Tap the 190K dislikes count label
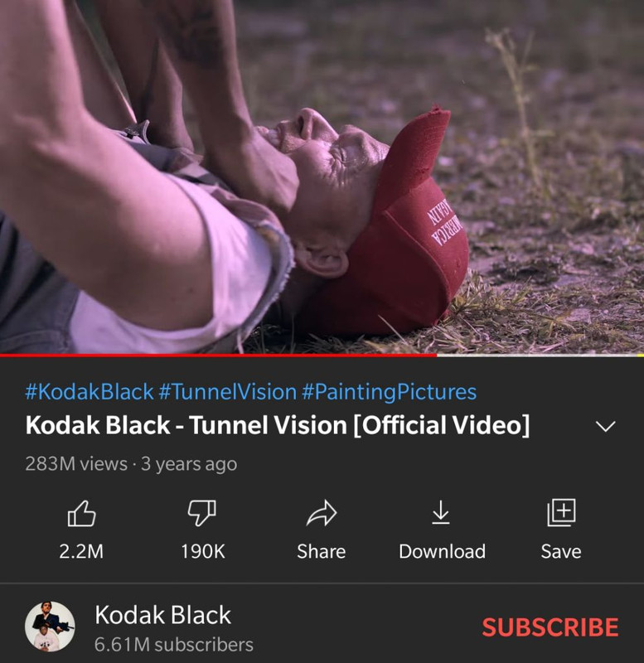 [202, 551]
